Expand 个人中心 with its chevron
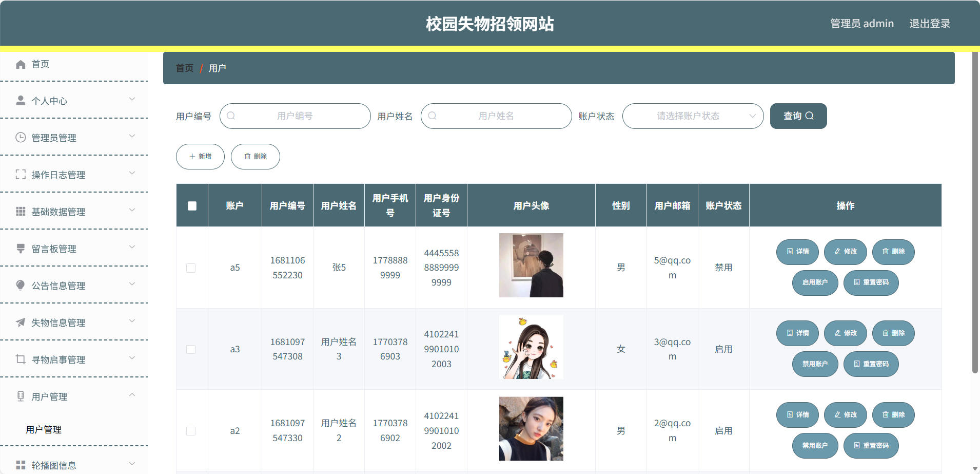This screenshot has height=474, width=980. coord(132,99)
